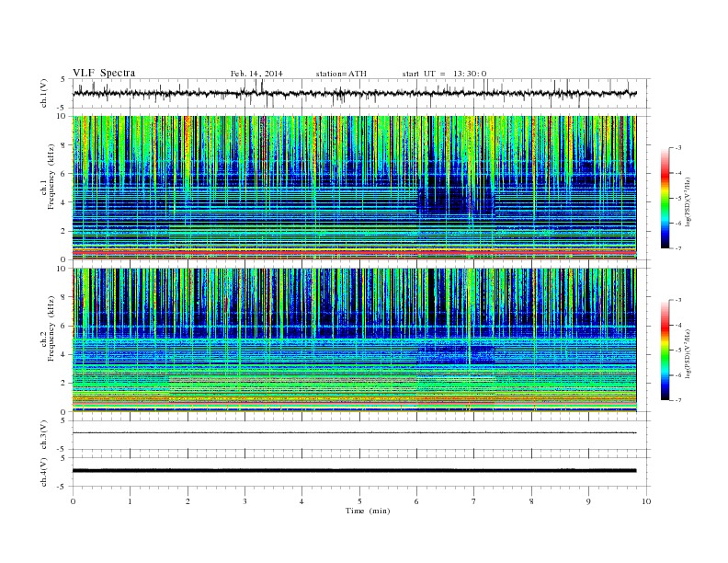Image resolution: width=728 pixels, height=563 pixels.
Task: Click time axis tick label '1'
Action: click(x=131, y=501)
